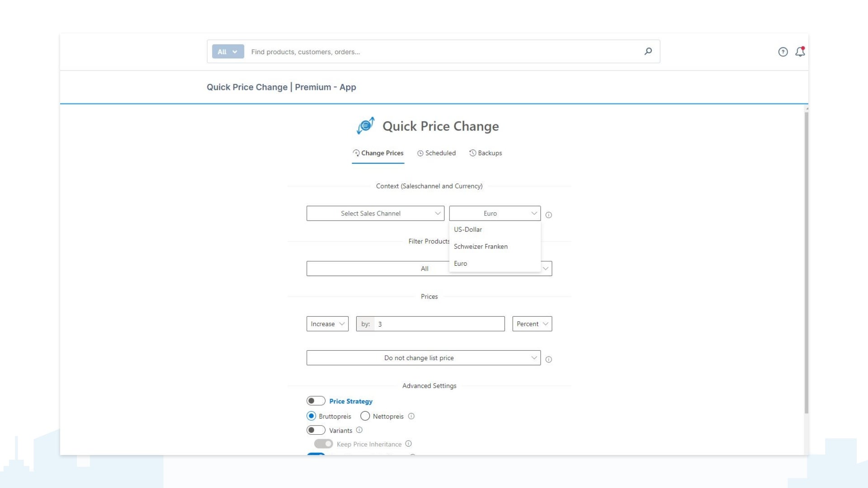
Task: Click the Quick Price Change logo icon
Action: click(366, 126)
